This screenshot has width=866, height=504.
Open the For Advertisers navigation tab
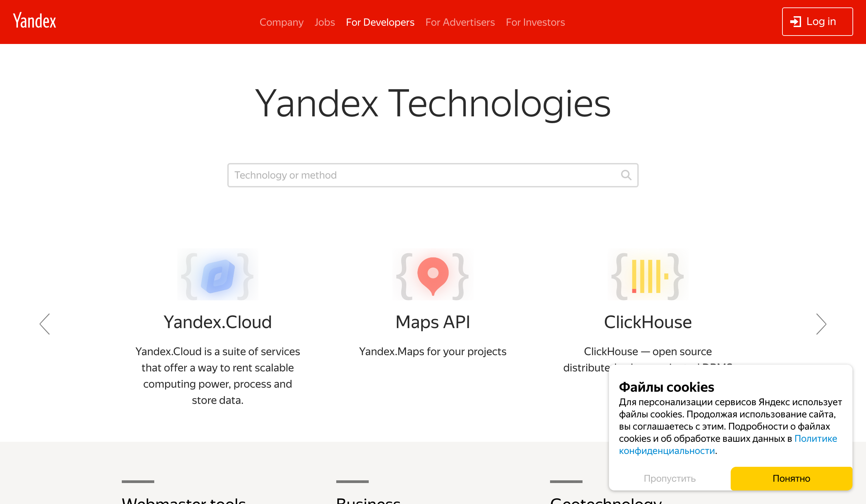pyautogui.click(x=460, y=22)
